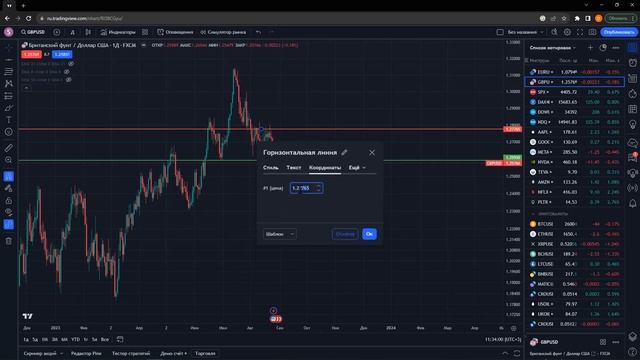Step price value with stepper arrows
Image resolution: width=640 pixels, height=360 pixels.
319,188
